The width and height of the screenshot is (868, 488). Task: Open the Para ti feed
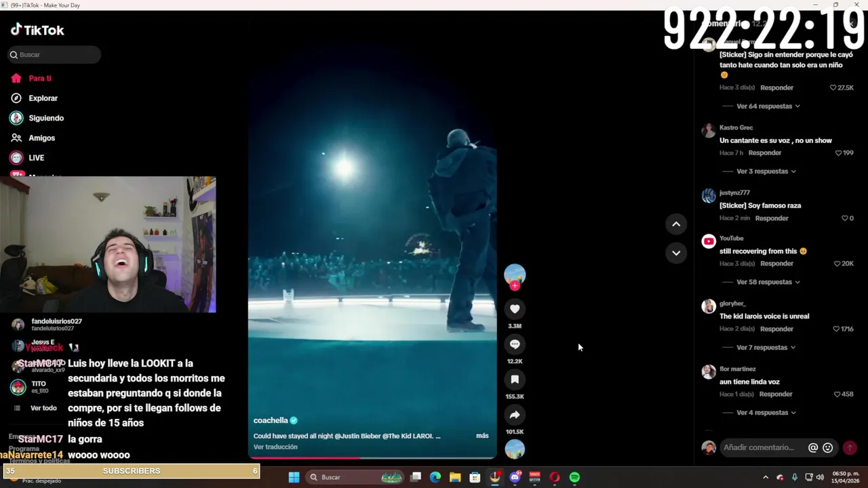(40, 79)
